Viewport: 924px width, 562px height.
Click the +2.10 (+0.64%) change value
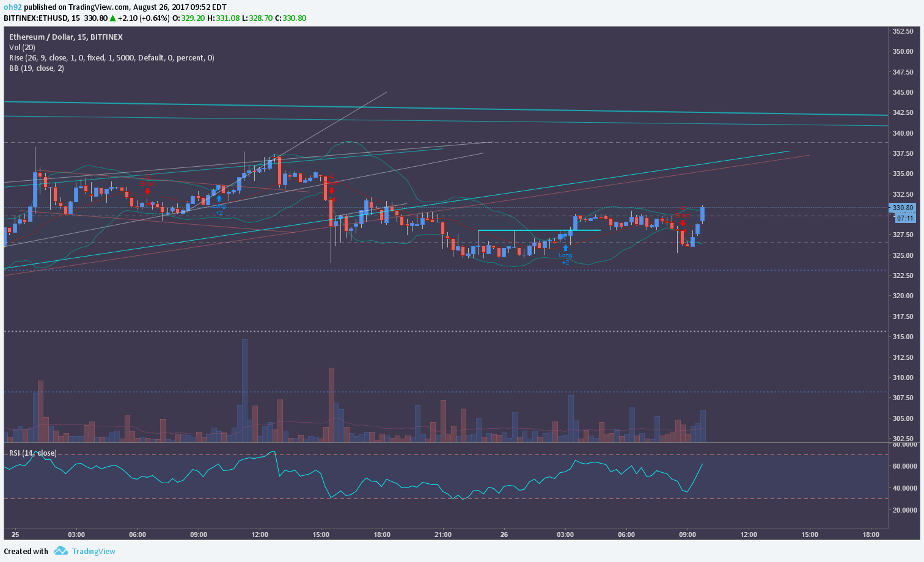pos(144,18)
